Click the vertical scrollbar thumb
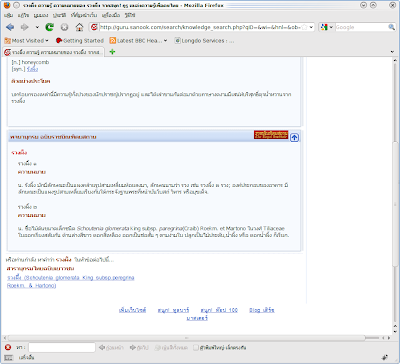This screenshot has width=400, height=364. click(x=395, y=204)
